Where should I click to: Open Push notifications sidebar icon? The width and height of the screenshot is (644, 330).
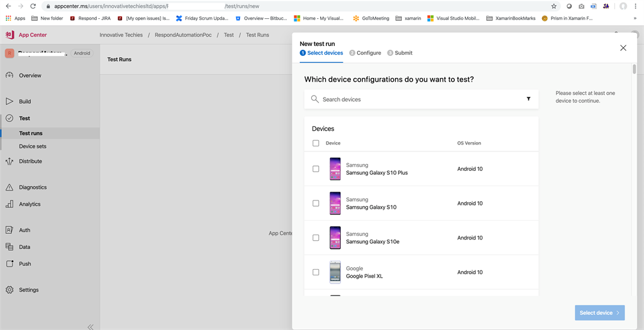(9, 264)
